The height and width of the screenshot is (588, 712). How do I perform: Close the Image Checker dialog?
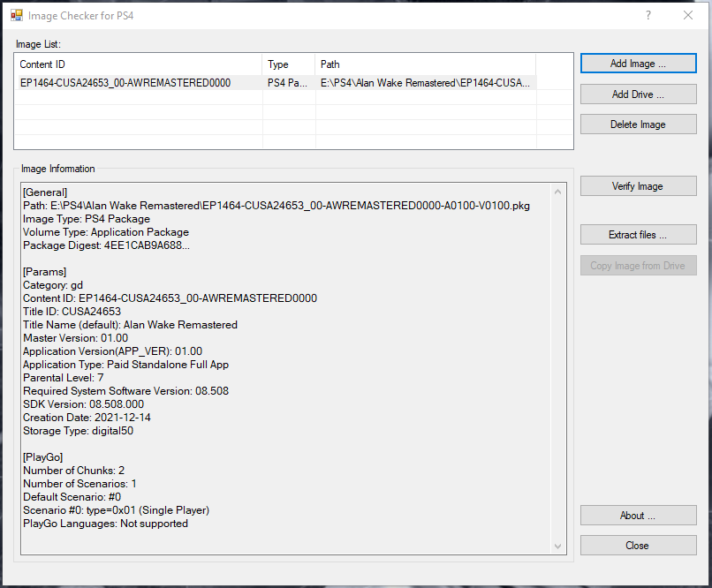pyautogui.click(x=638, y=546)
